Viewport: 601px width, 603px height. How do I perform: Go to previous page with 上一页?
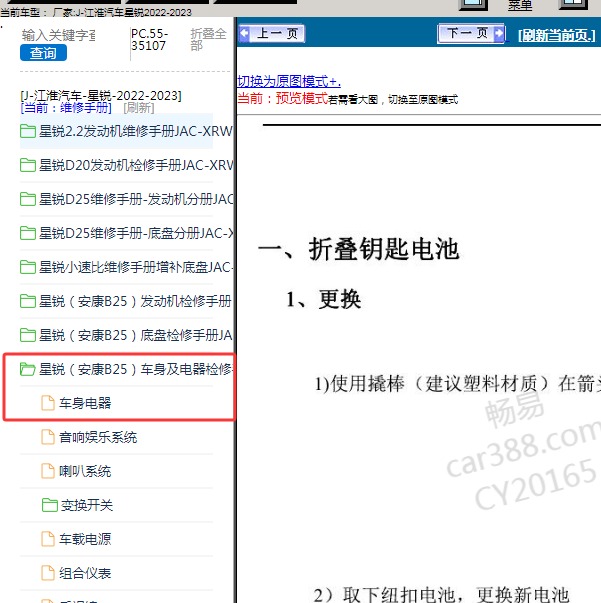coord(271,33)
